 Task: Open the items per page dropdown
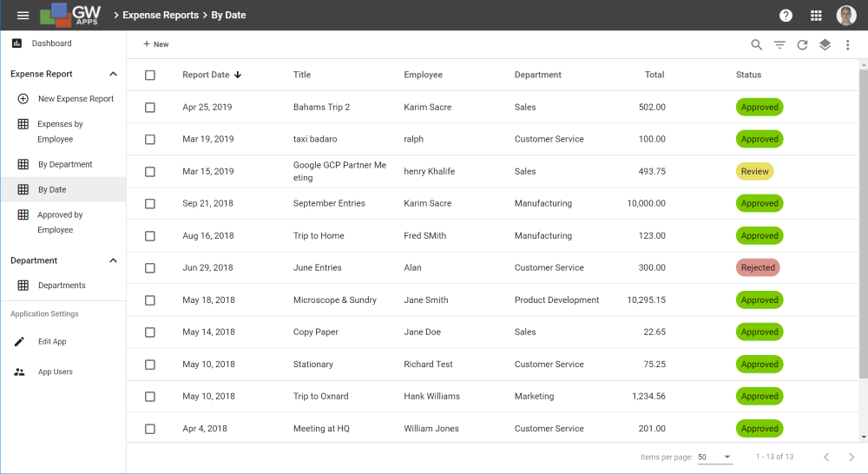(x=714, y=457)
